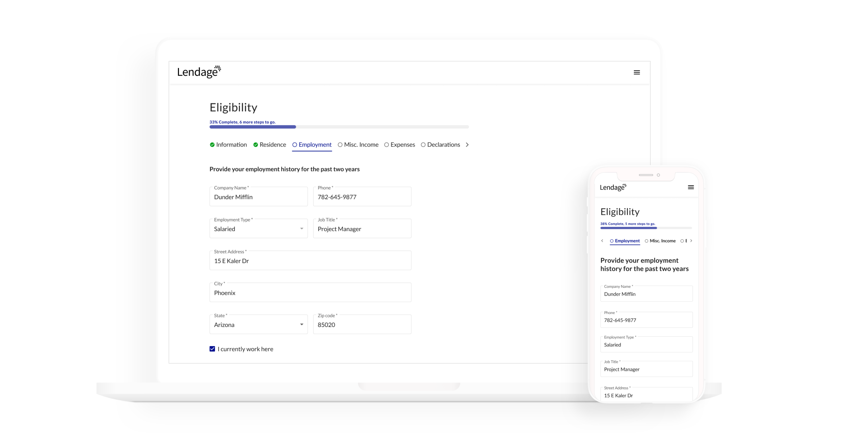This screenshot has height=433, width=868.
Task: Click the desktop 'Eligibility' heading
Action: [x=233, y=107]
